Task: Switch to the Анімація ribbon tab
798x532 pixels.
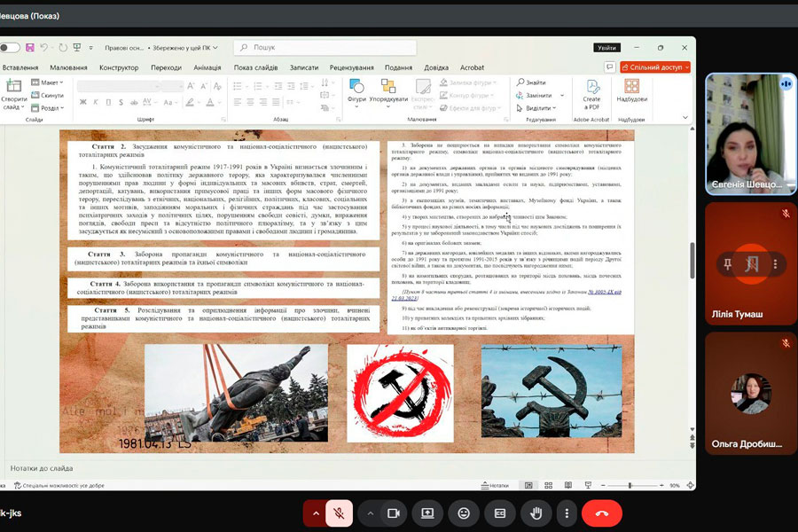Action: 207,67
